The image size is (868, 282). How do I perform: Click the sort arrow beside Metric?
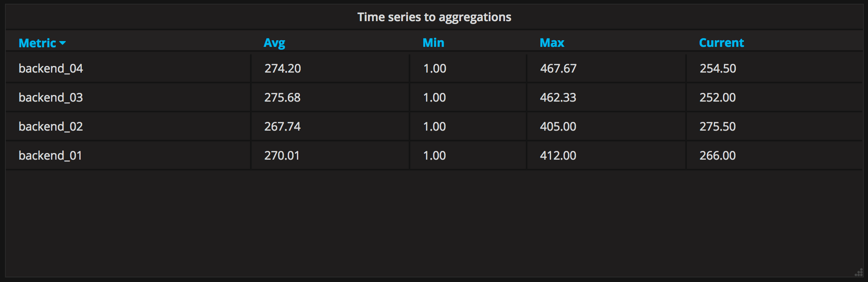click(63, 43)
